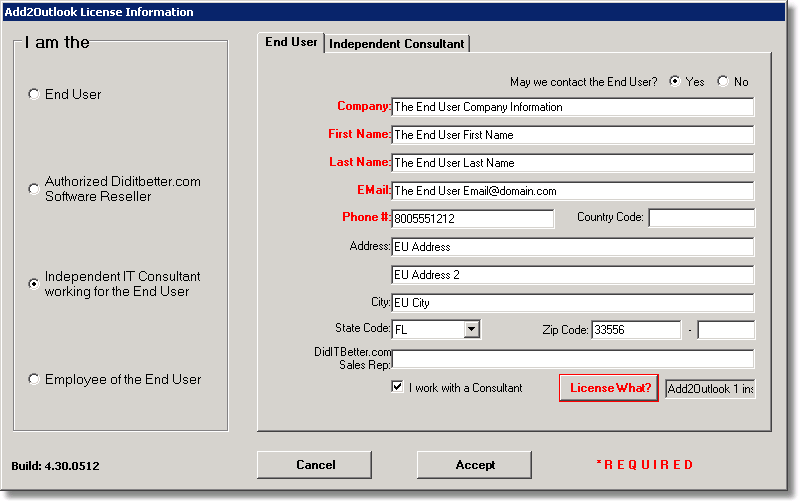This screenshot has width=800, height=503.
Task: Select Independent IT Consultant radio option
Action: (34, 284)
